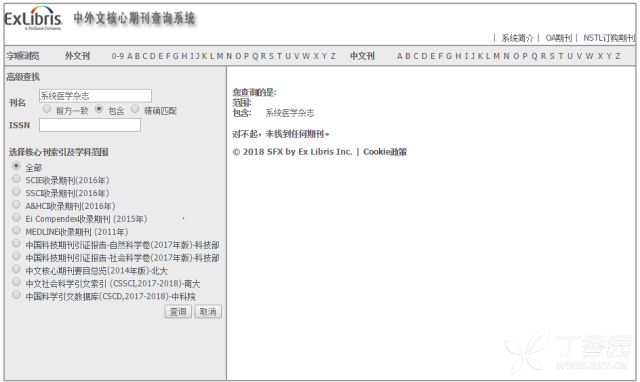Select Ei Compendex收录期刊 (2015年) option
Viewport: 640px width, 382px height.
click(x=16, y=217)
